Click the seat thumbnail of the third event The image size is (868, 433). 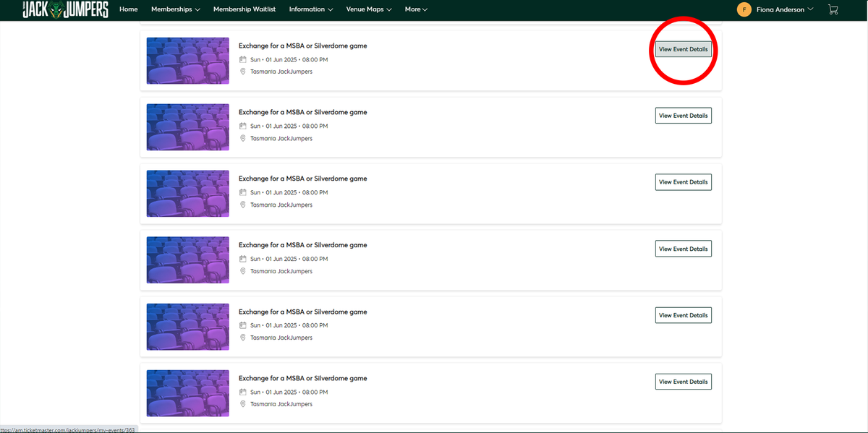(x=188, y=194)
